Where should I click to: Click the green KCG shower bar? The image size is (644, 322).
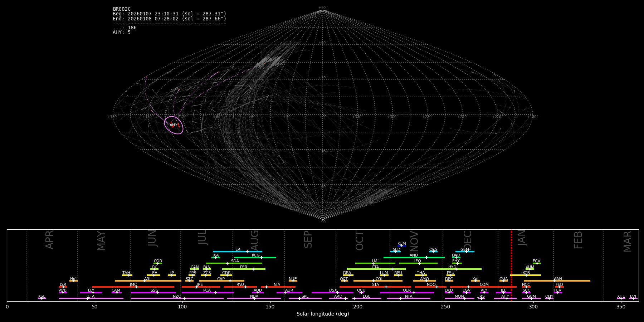255,257
